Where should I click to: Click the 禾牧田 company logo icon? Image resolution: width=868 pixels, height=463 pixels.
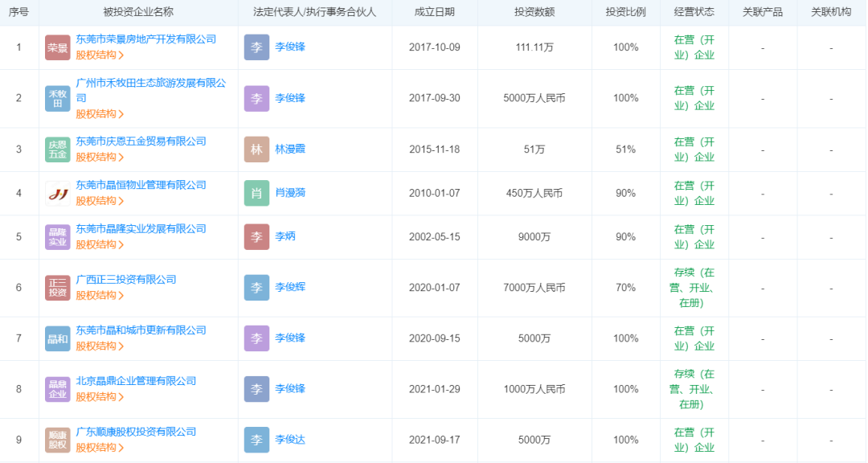[58, 98]
